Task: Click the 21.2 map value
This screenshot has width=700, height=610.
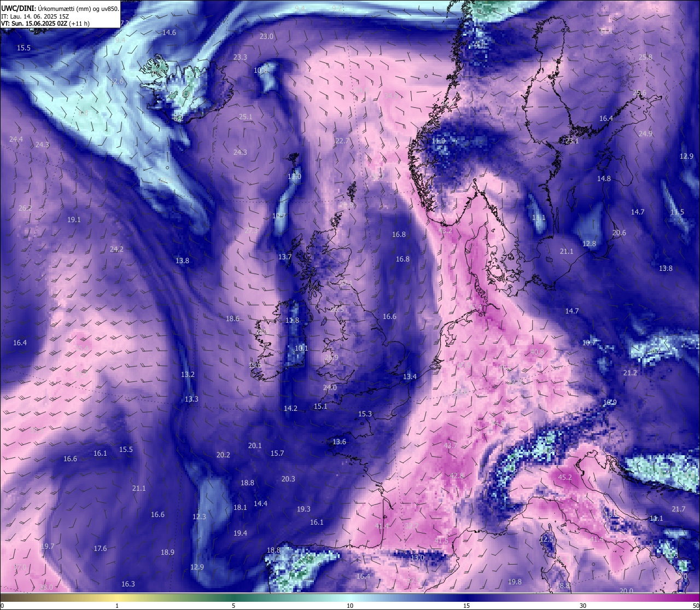Action: pyautogui.click(x=630, y=373)
